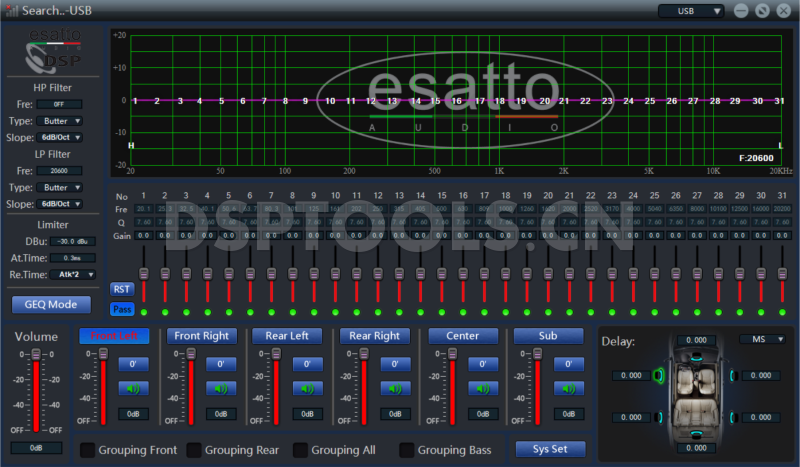Enable Grouping Rear checkbox
This screenshot has width=800, height=467.
point(194,450)
